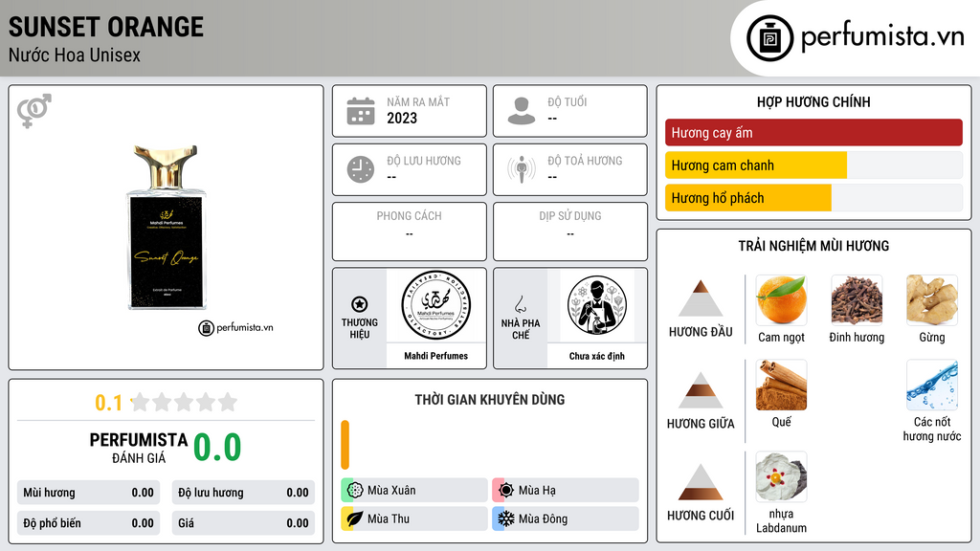Select the Gừng ginger note image
Image resolution: width=980 pixels, height=551 pixels.
(932, 299)
